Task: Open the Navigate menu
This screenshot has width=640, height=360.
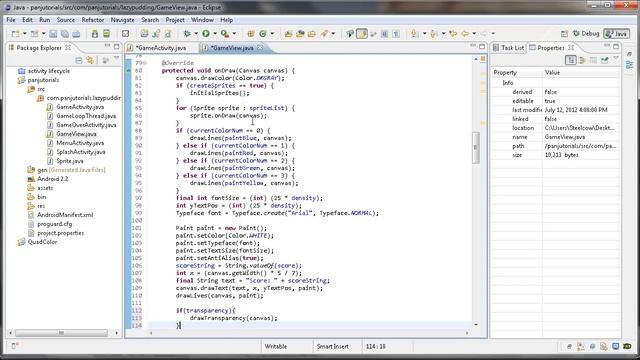Action: point(122,20)
